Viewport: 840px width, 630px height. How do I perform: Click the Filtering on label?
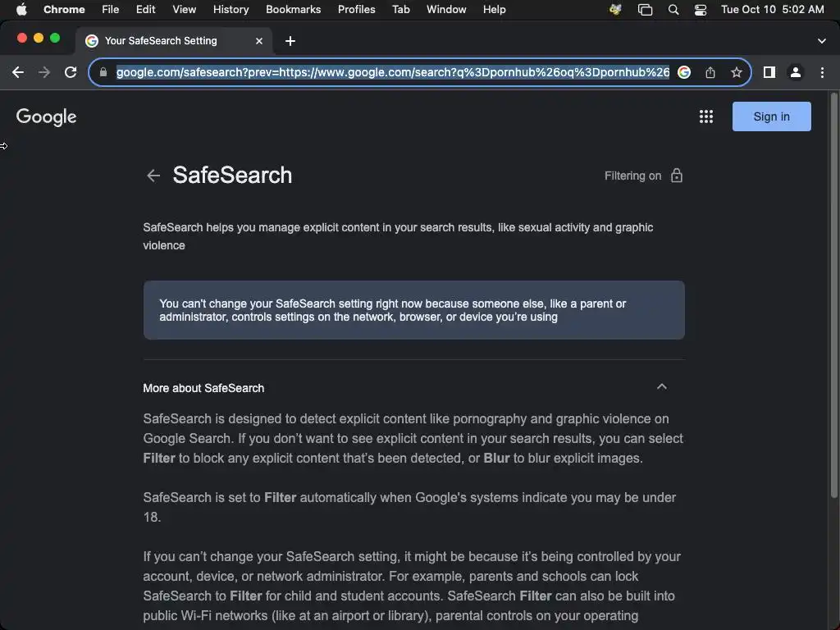point(632,176)
